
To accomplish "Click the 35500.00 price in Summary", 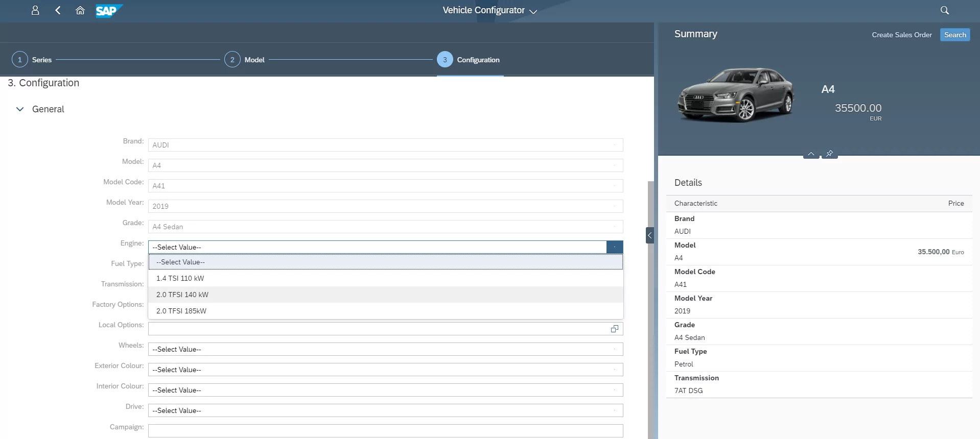I will pyautogui.click(x=858, y=108).
